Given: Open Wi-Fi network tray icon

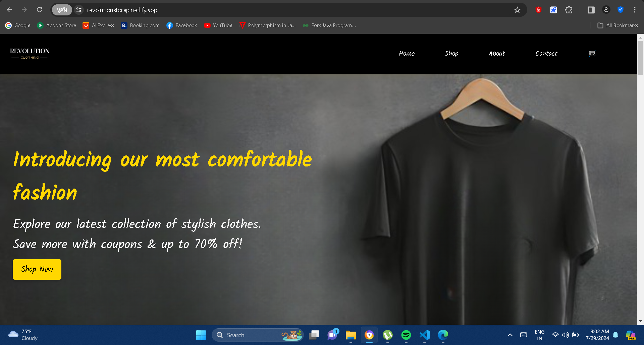Looking at the screenshot, I should click(x=555, y=335).
